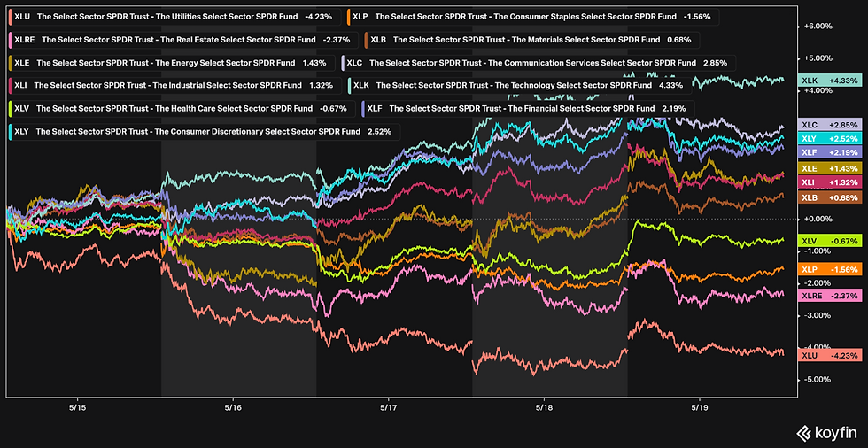The image size is (868, 448).
Task: Select the XLRE -2.37% axis label
Action: click(x=830, y=296)
